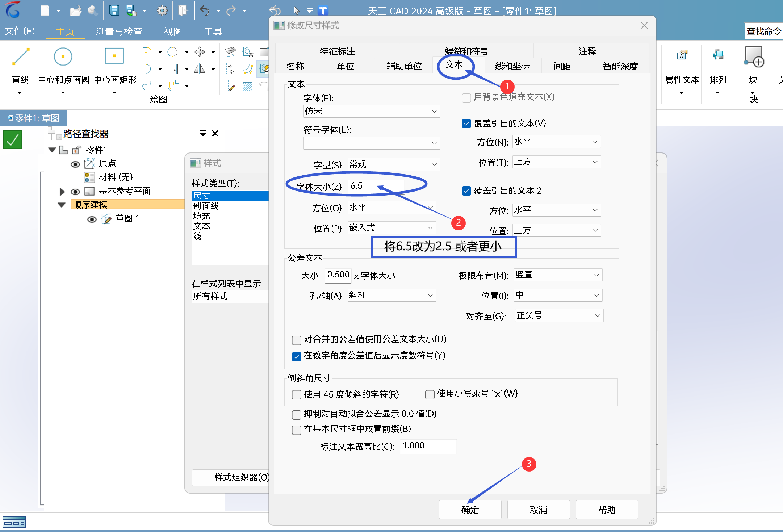
Task: Open the 方位(O) dropdown showing 水平
Action: (x=392, y=208)
